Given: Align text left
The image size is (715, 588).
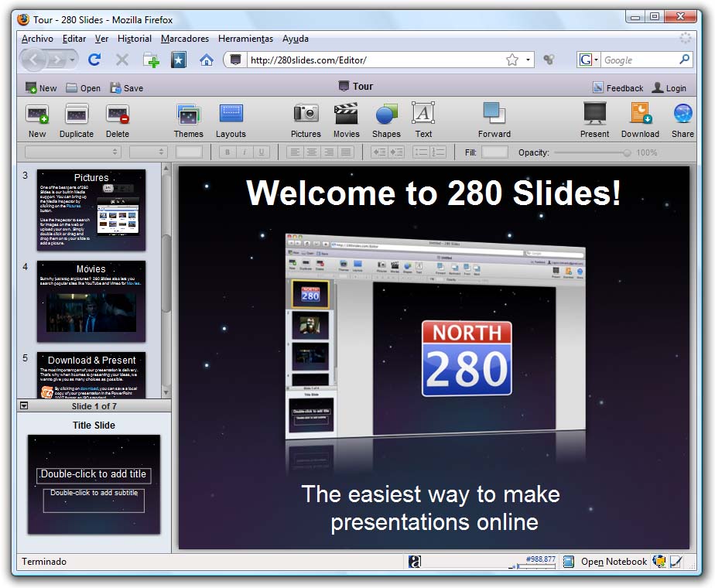Looking at the screenshot, I should point(295,152).
